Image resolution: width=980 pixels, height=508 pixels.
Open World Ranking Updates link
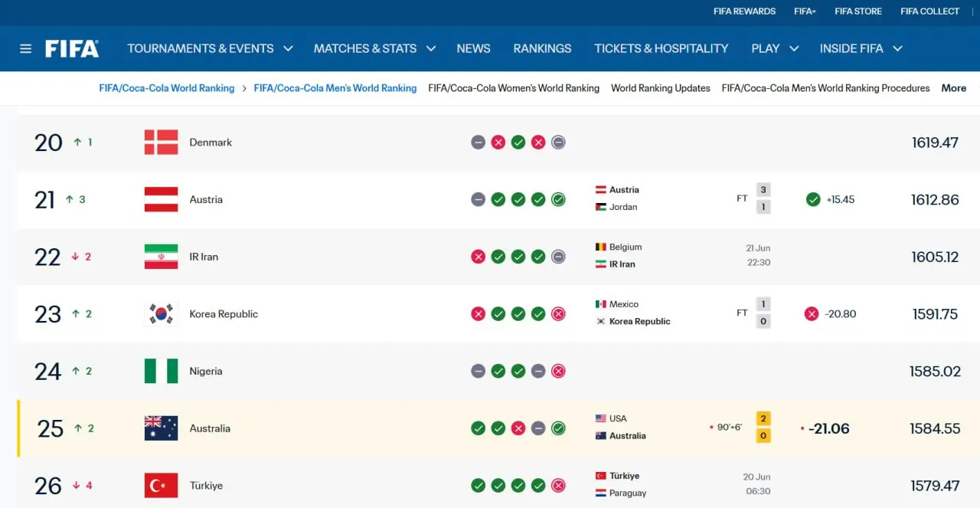(x=661, y=88)
